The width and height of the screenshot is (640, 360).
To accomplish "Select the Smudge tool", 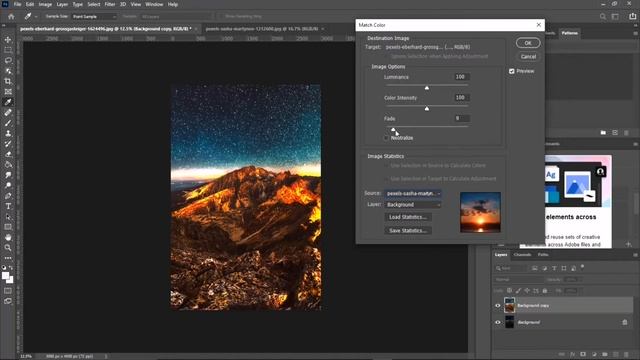I will tap(8, 175).
